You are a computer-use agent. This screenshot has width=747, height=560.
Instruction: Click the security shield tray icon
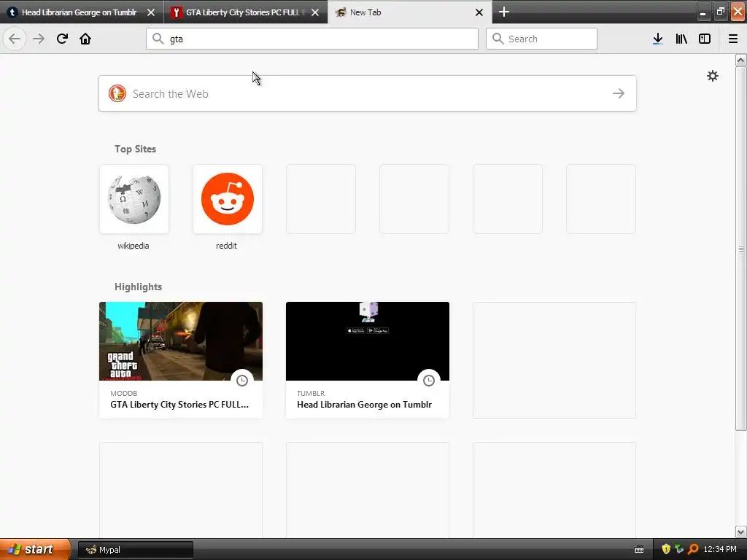pyautogui.click(x=666, y=549)
